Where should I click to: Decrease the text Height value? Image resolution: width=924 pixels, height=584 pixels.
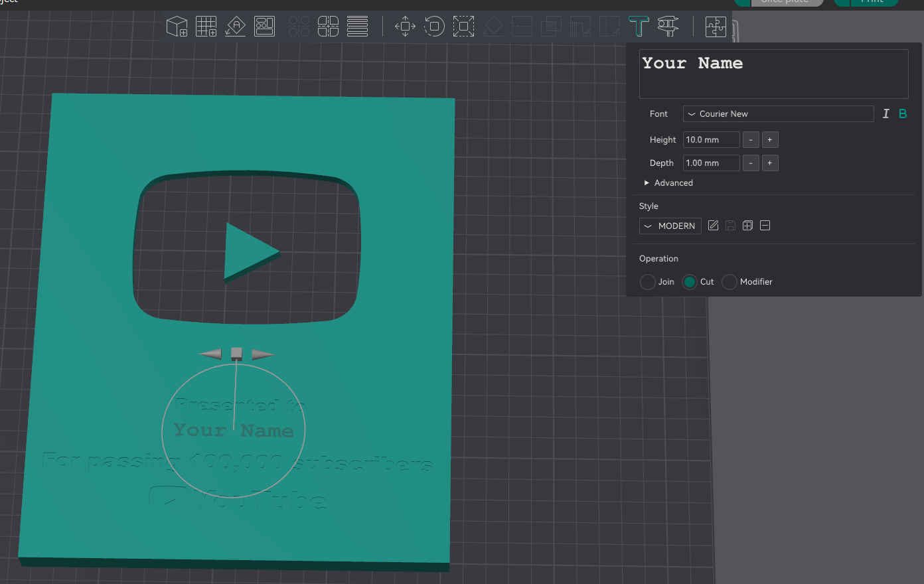tap(751, 140)
